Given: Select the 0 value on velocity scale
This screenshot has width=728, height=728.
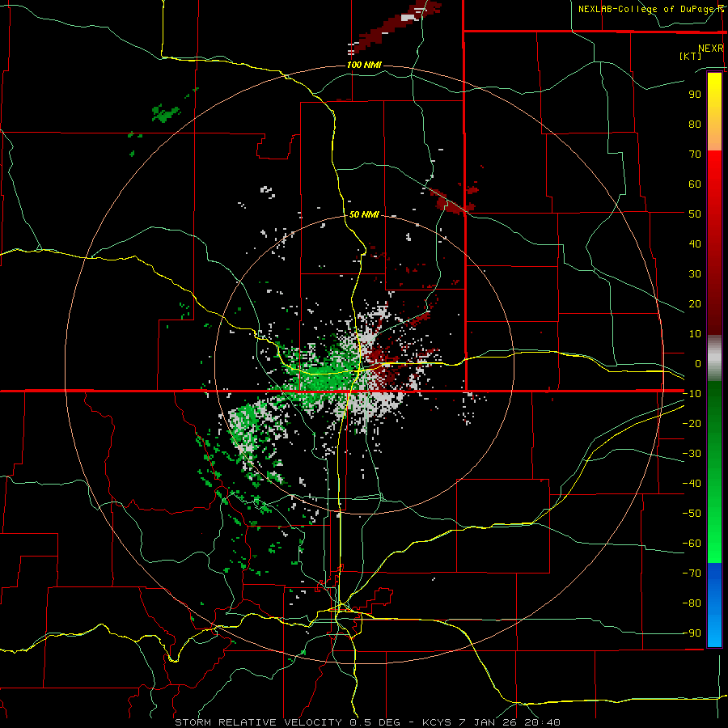Looking at the screenshot, I should [698, 363].
